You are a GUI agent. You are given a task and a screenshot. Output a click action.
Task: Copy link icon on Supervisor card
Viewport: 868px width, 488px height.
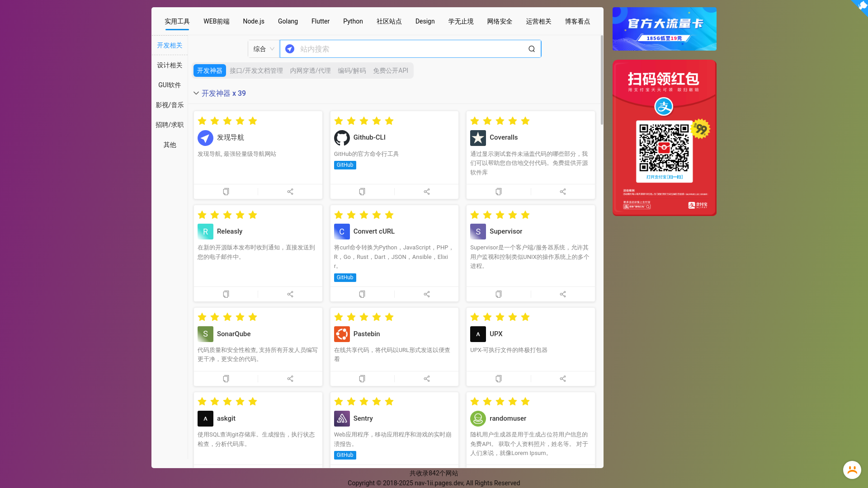[499, 294]
